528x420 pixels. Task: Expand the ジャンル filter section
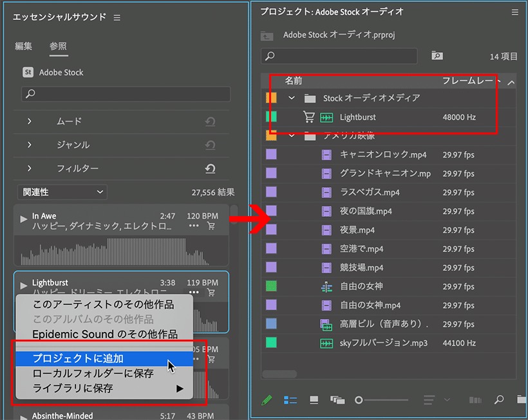click(x=29, y=145)
